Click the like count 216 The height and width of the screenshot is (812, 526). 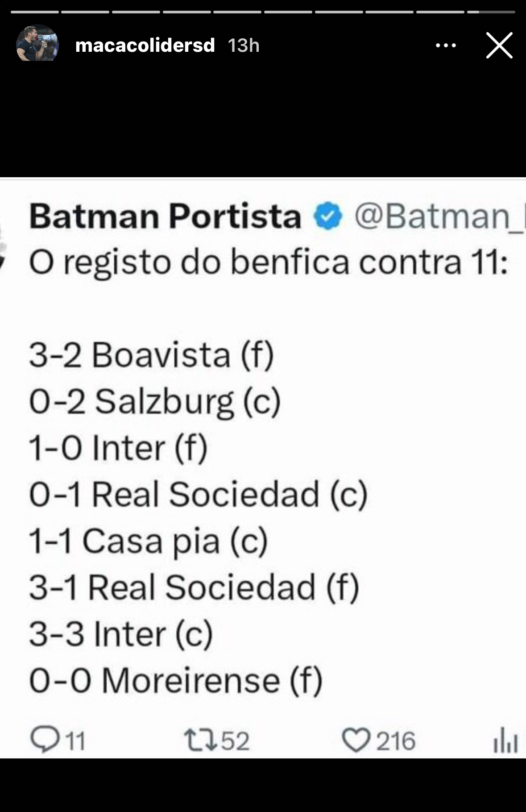(x=395, y=741)
